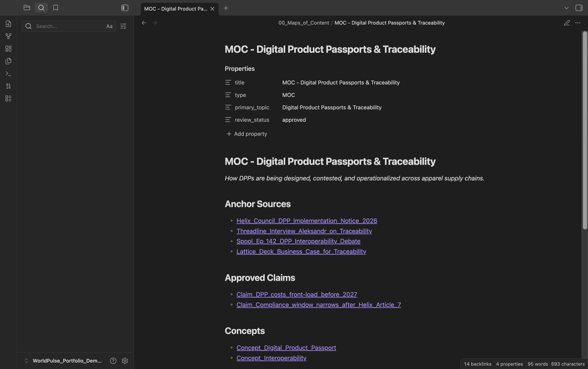The height and width of the screenshot is (369, 588).
Task: Open more options three-dot menu
Action: tap(578, 23)
